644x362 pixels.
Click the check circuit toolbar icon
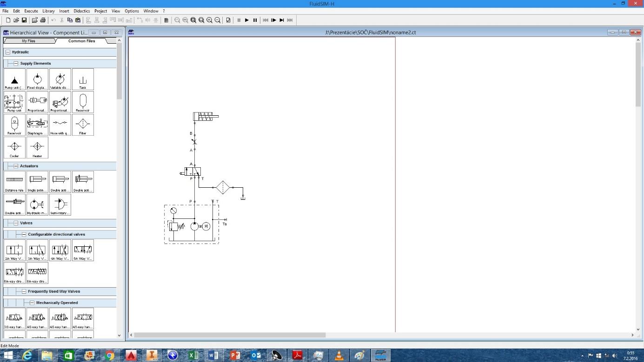[228, 20]
